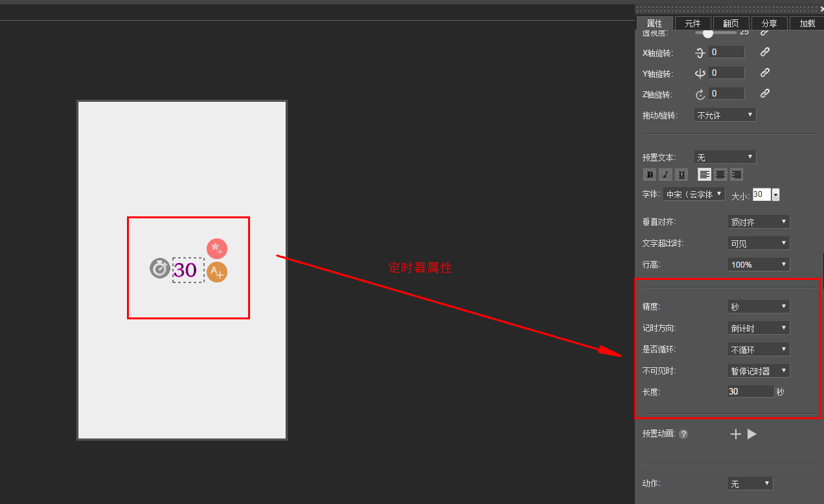Viewport: 824px width, 504px height.
Task: Align text to the left
Action: pos(704,174)
